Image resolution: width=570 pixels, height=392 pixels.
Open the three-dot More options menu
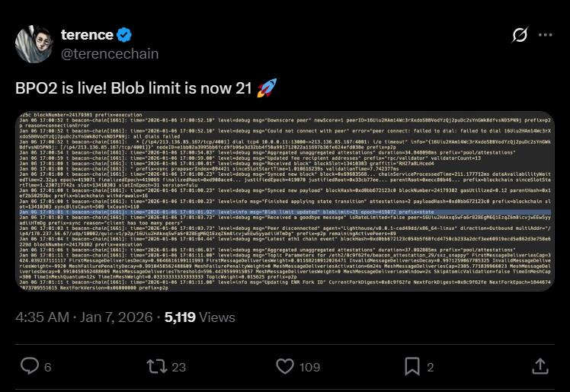click(x=545, y=35)
